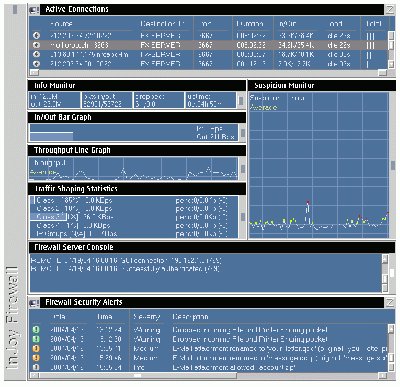400x387 pixels.
Task: Click the Suspicion Monitor title bar
Action: point(322,86)
